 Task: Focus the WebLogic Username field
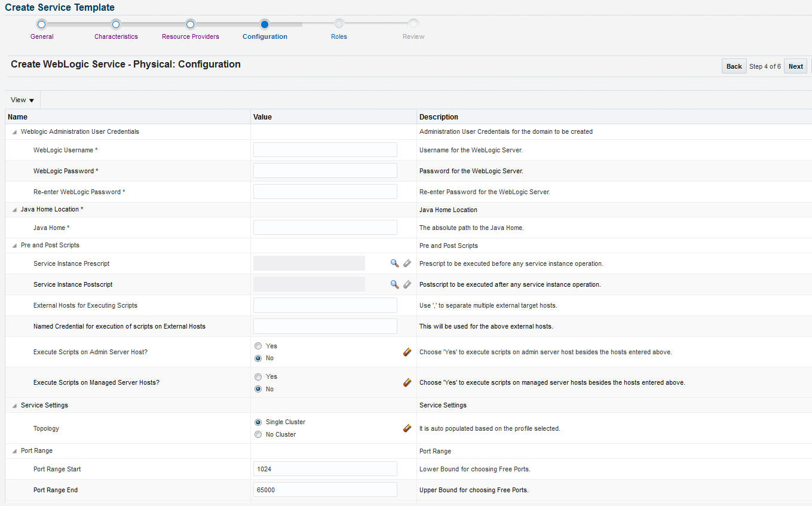pos(325,150)
